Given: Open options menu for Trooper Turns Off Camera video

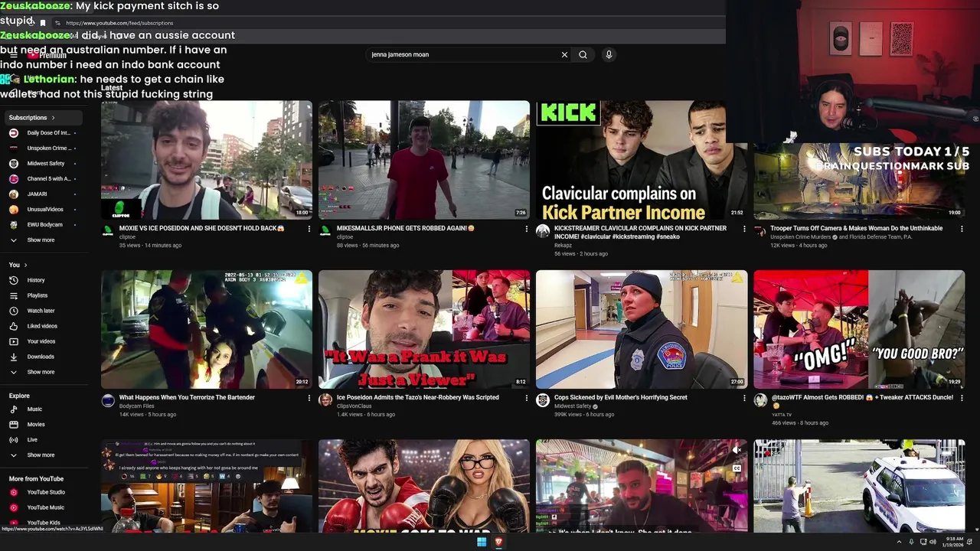Looking at the screenshot, I should click(x=962, y=229).
